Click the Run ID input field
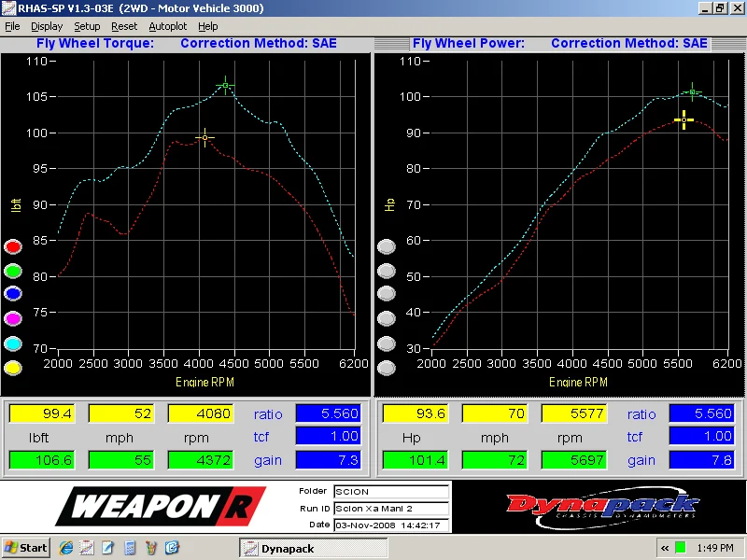Image resolution: width=747 pixels, height=560 pixels. (390, 509)
